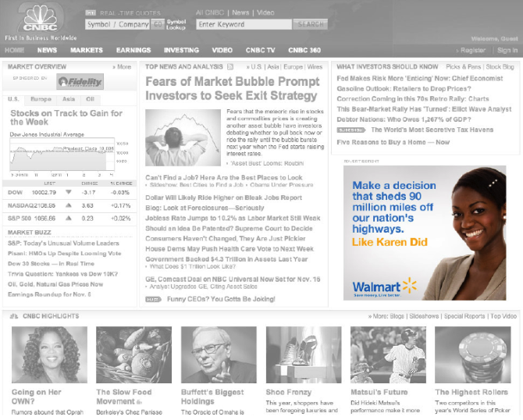Click the CNBC Highlights peacock icon

[14, 316]
